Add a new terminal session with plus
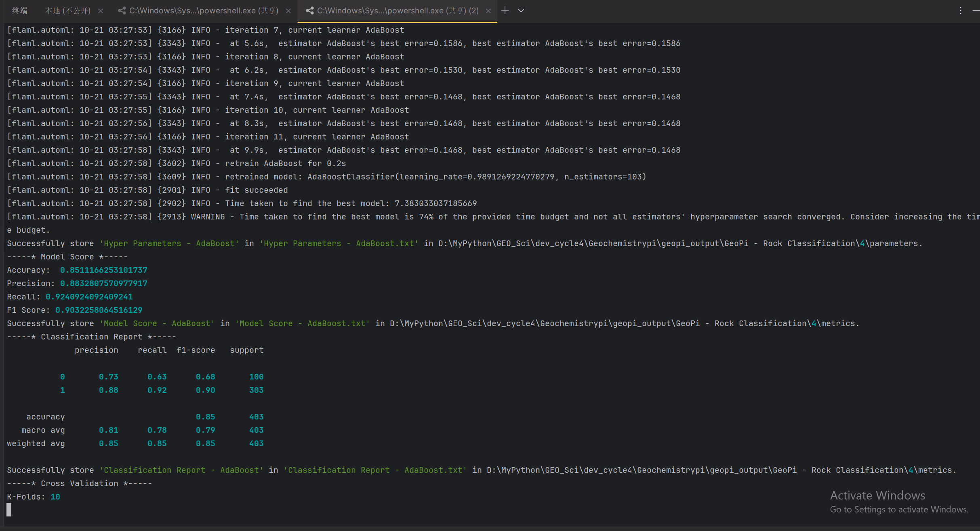 pyautogui.click(x=505, y=11)
